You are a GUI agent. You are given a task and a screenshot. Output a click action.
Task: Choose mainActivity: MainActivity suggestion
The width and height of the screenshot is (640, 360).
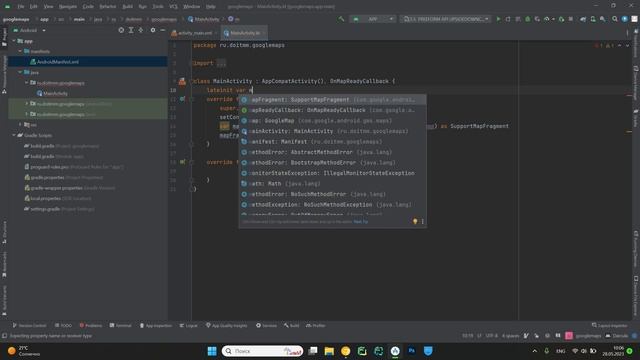[333, 131]
